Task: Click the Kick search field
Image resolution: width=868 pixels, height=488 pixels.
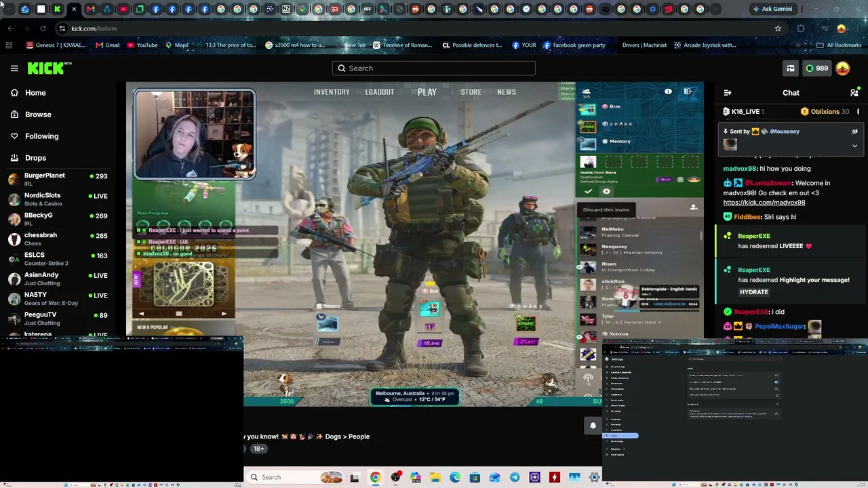Action: pos(434,68)
